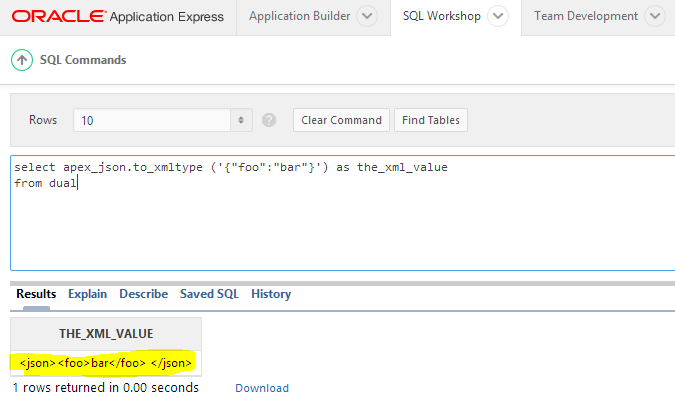Show the Saved SQL tab

tap(209, 294)
